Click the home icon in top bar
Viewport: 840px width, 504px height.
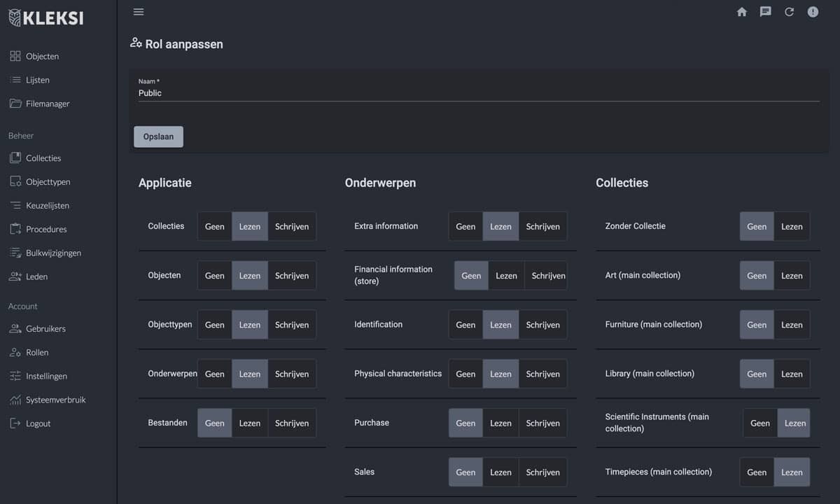tap(742, 12)
